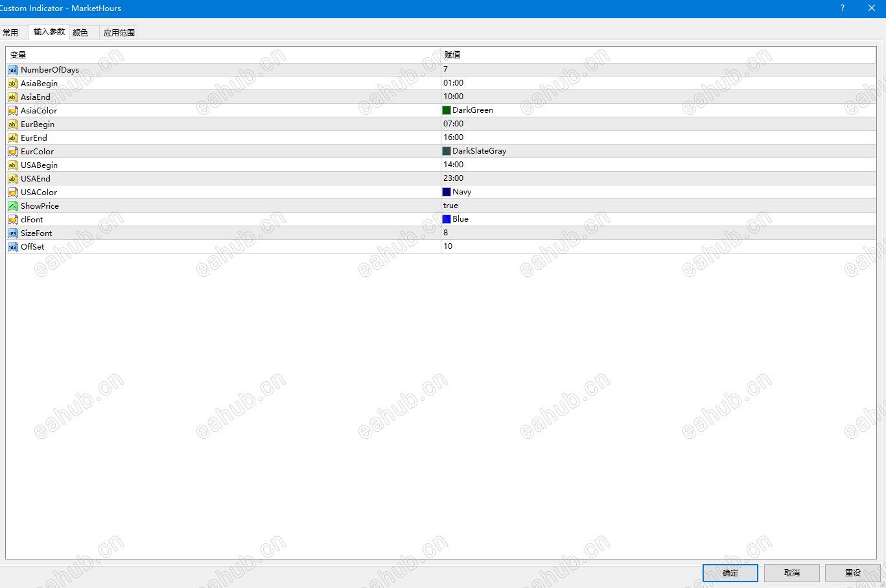The image size is (886, 588).
Task: Click the Navy swatch for USAColor
Action: 445,191
